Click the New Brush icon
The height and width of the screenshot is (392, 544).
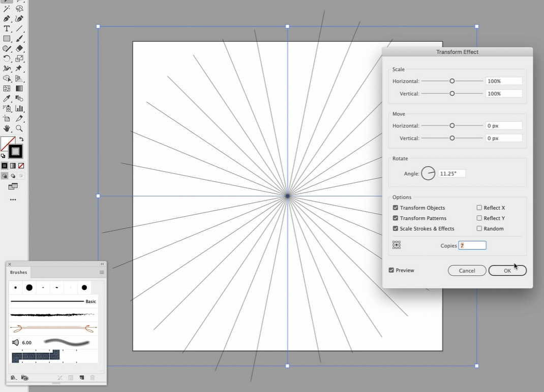click(x=81, y=378)
